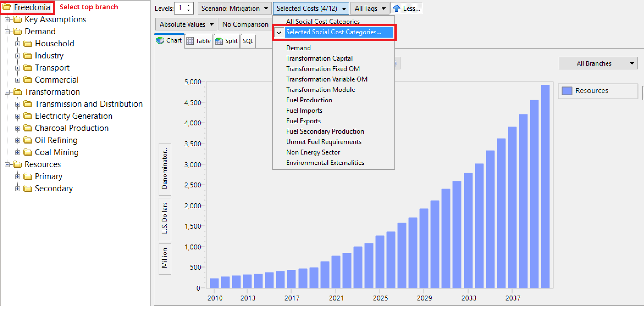
Task: Click the Transmission and Distribution folder icon
Action: click(28, 104)
